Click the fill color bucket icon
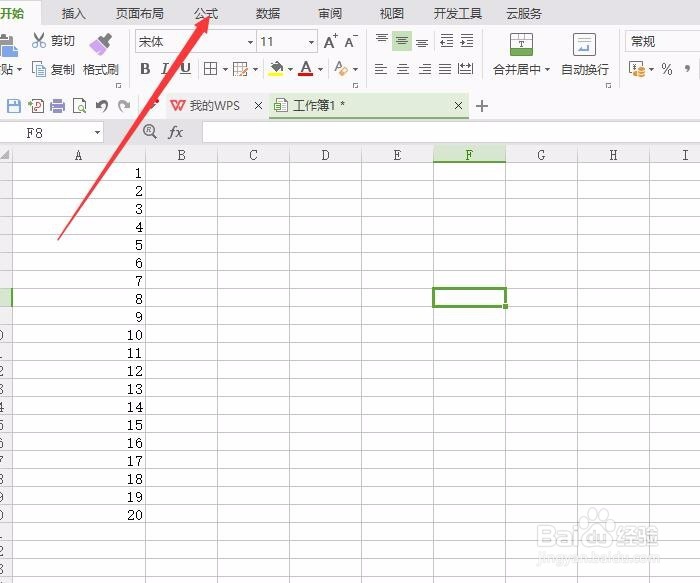The width and height of the screenshot is (700, 583). (276, 69)
